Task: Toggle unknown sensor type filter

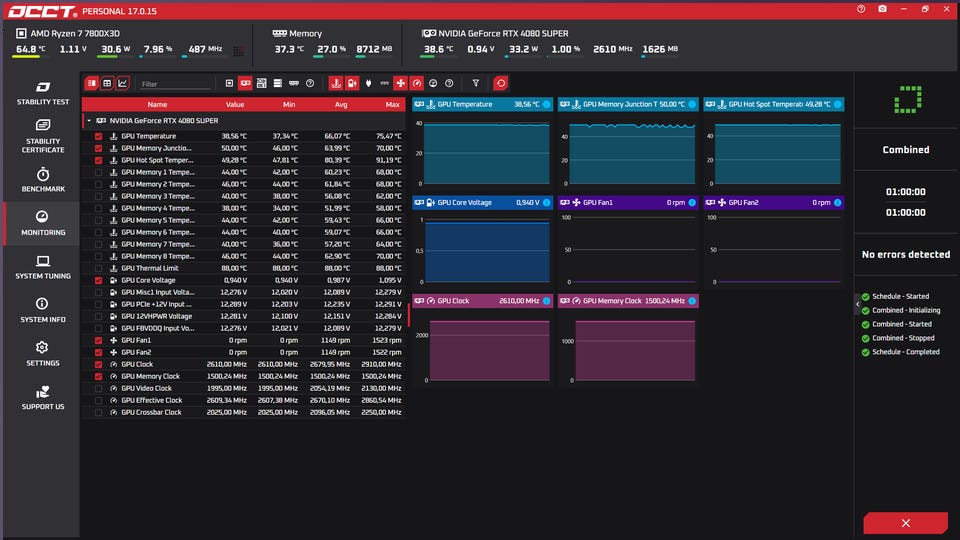Action: click(x=449, y=83)
